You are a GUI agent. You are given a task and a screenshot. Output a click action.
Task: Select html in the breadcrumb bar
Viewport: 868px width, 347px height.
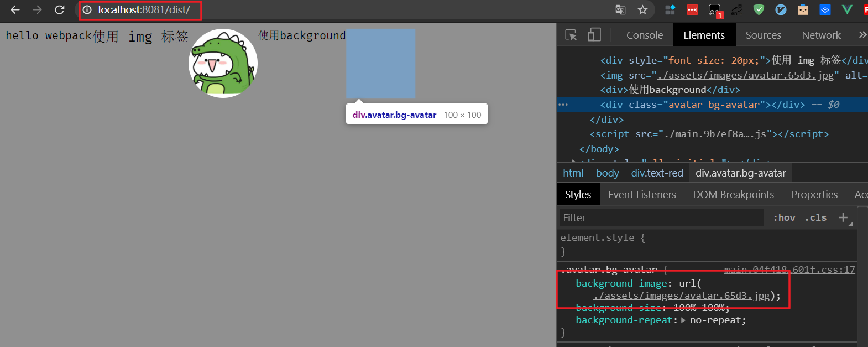pos(573,173)
